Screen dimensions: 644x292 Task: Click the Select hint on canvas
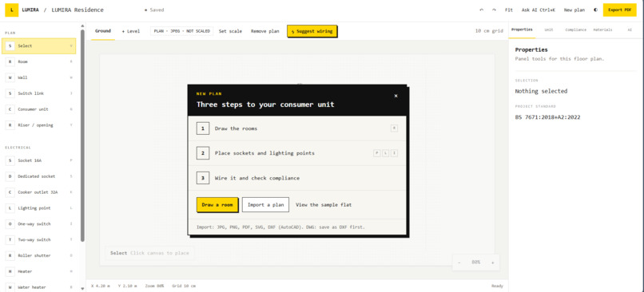pyautogui.click(x=149, y=253)
